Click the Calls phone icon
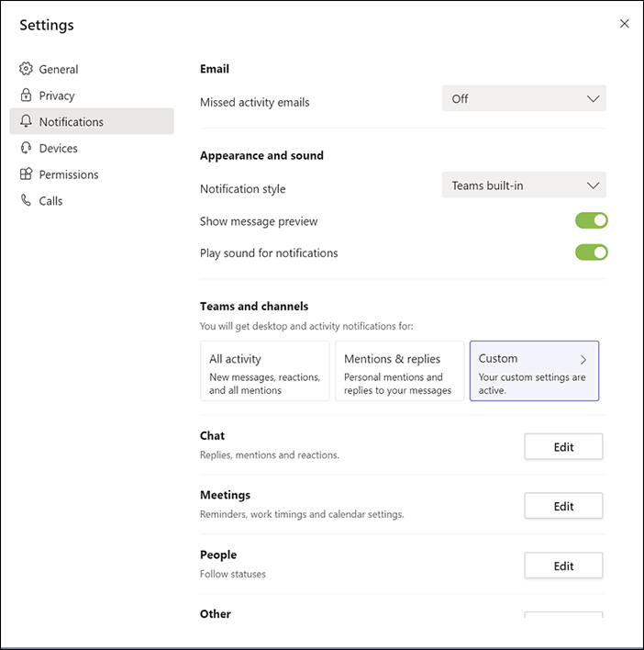Image resolution: width=644 pixels, height=650 pixels. 26,200
